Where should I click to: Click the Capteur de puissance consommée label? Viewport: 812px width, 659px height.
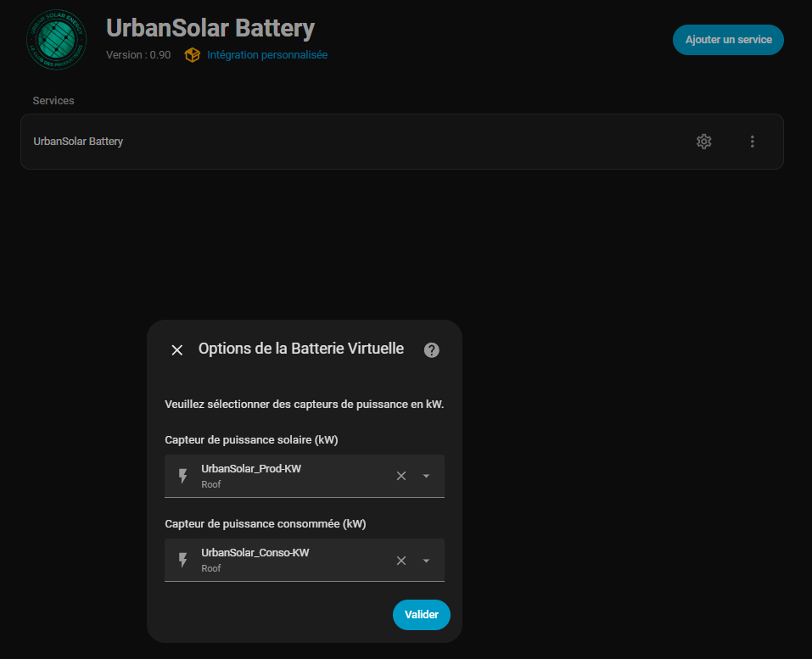(265, 524)
